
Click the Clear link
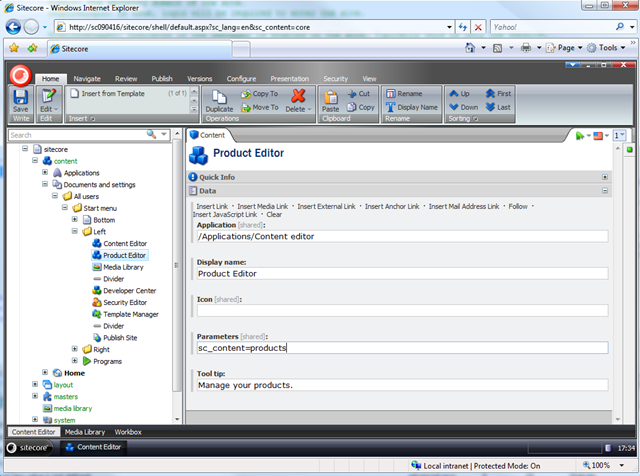[274, 215]
